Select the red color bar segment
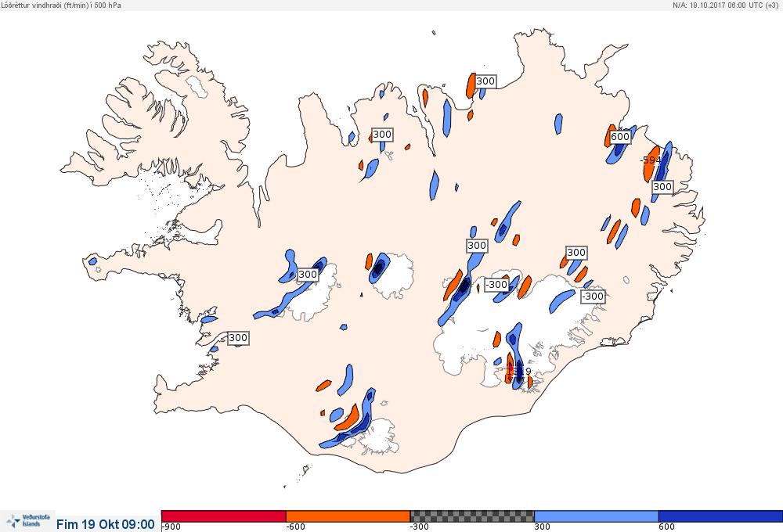783x532 pixels. click(x=224, y=516)
